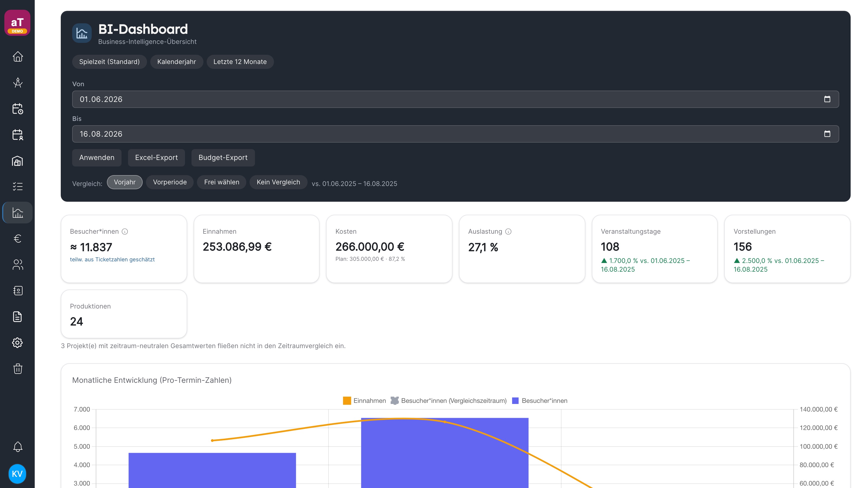The width and height of the screenshot is (868, 488).
Task: Select Vorjahr comparison option
Action: pos(125,182)
